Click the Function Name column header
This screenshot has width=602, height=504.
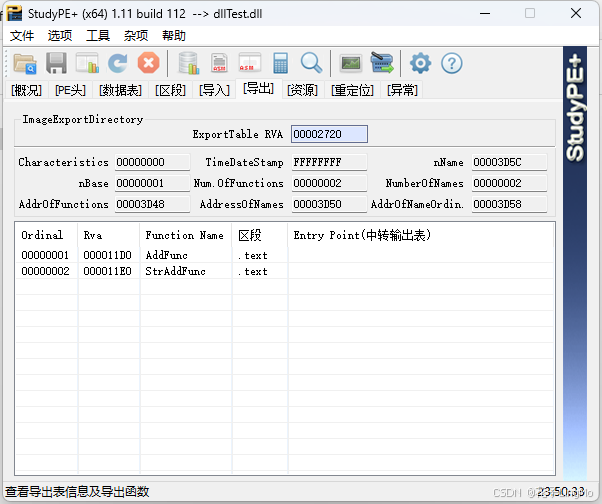point(186,235)
